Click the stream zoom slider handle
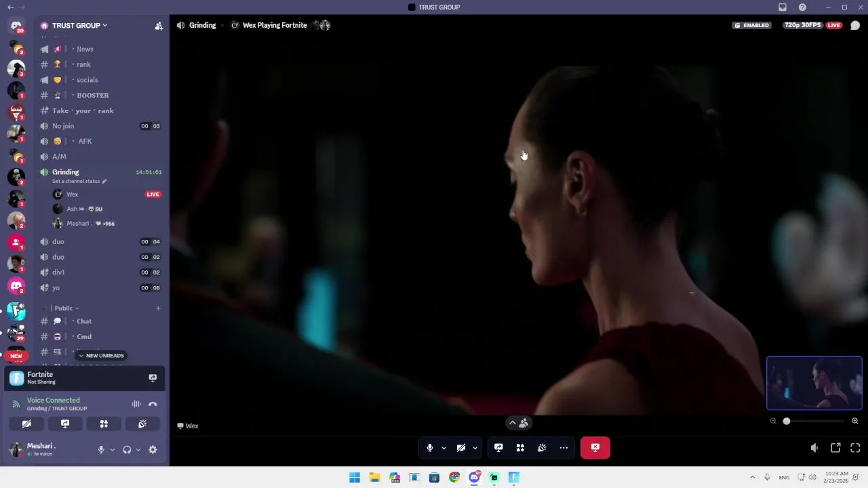 click(787, 421)
